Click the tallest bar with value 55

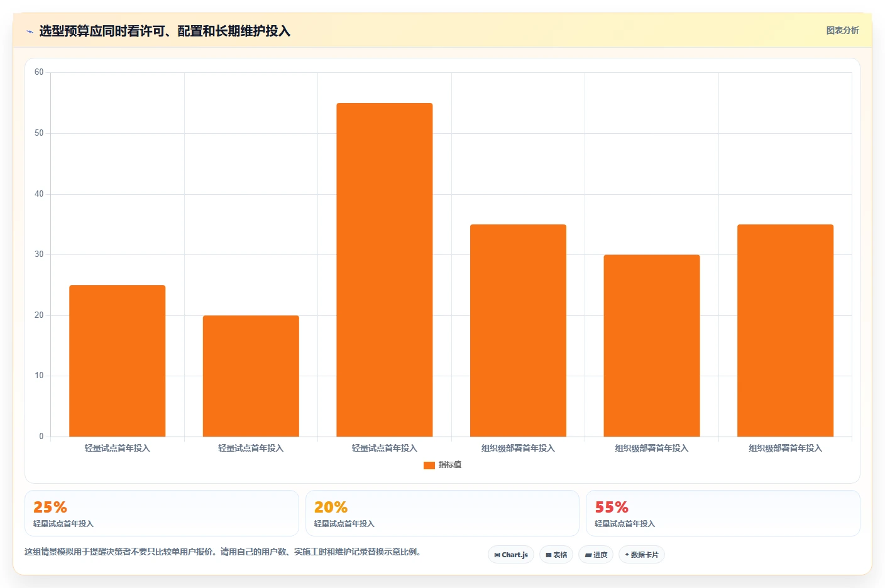click(x=385, y=269)
